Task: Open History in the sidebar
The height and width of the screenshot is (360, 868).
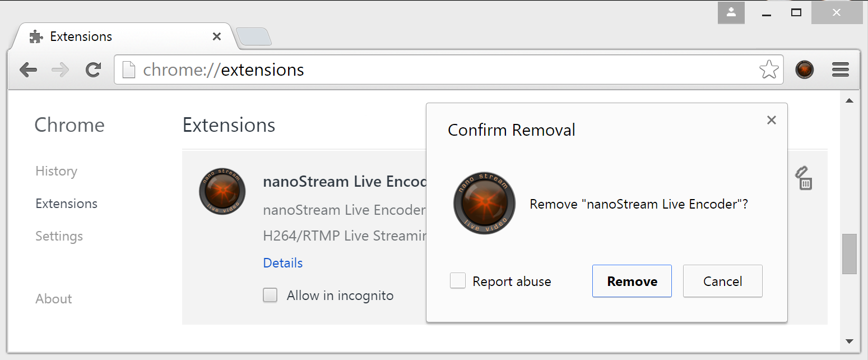Action: coord(56,171)
